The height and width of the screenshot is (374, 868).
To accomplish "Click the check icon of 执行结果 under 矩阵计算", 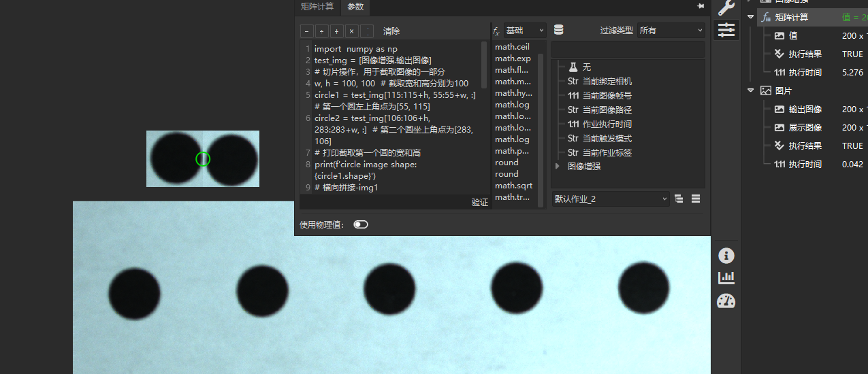I will (779, 54).
